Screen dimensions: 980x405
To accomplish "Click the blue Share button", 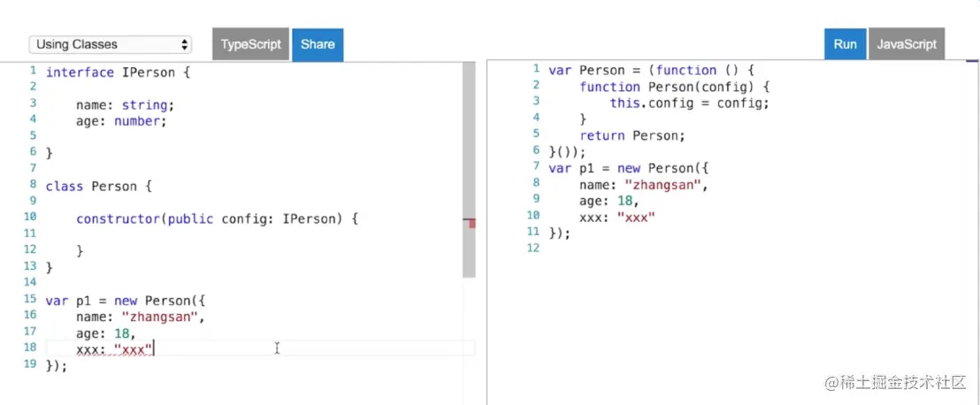I will (318, 44).
